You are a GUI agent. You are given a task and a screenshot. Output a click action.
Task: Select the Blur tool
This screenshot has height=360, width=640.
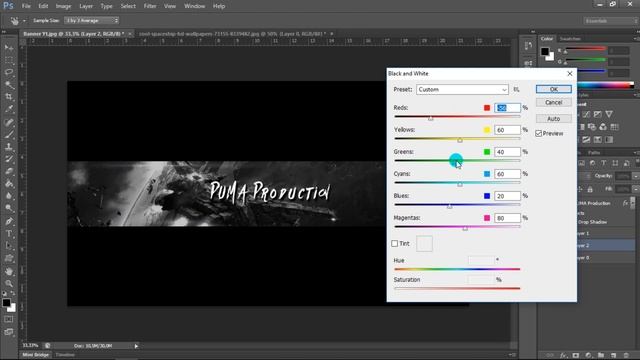[x=9, y=196]
